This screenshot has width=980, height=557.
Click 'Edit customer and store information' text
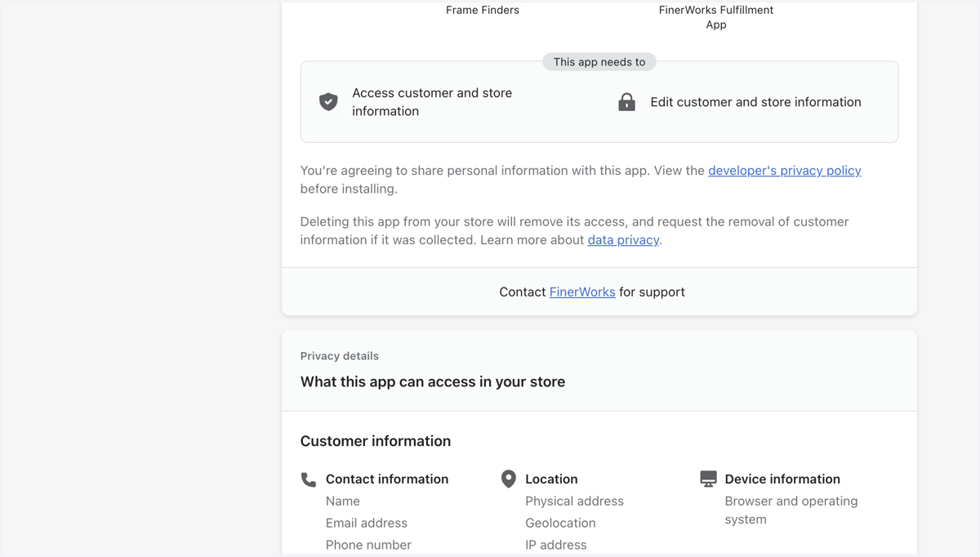755,102
